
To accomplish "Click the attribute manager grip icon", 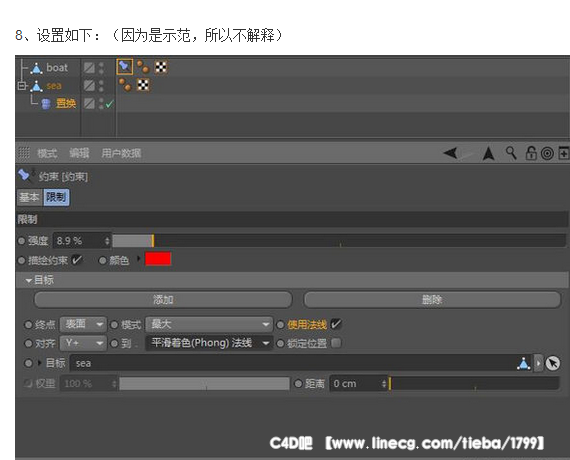I will [x=24, y=153].
